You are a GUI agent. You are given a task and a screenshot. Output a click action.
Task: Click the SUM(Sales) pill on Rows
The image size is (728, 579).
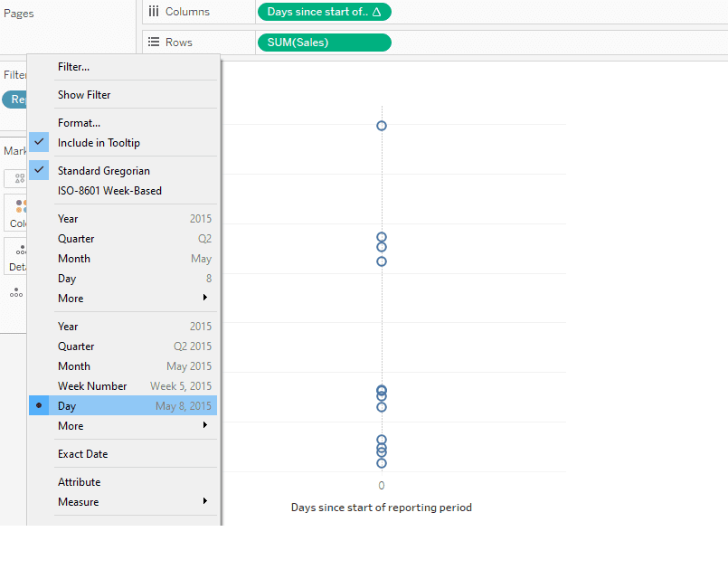click(x=324, y=43)
